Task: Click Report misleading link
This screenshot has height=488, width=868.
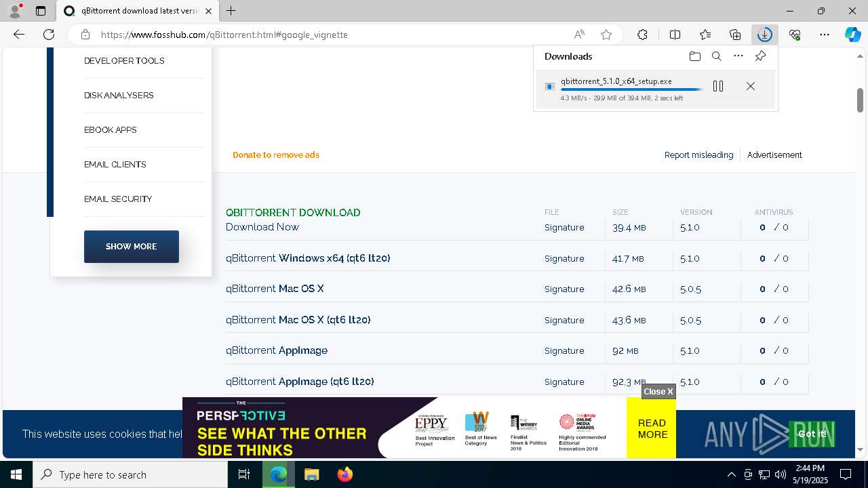Action: coord(698,155)
